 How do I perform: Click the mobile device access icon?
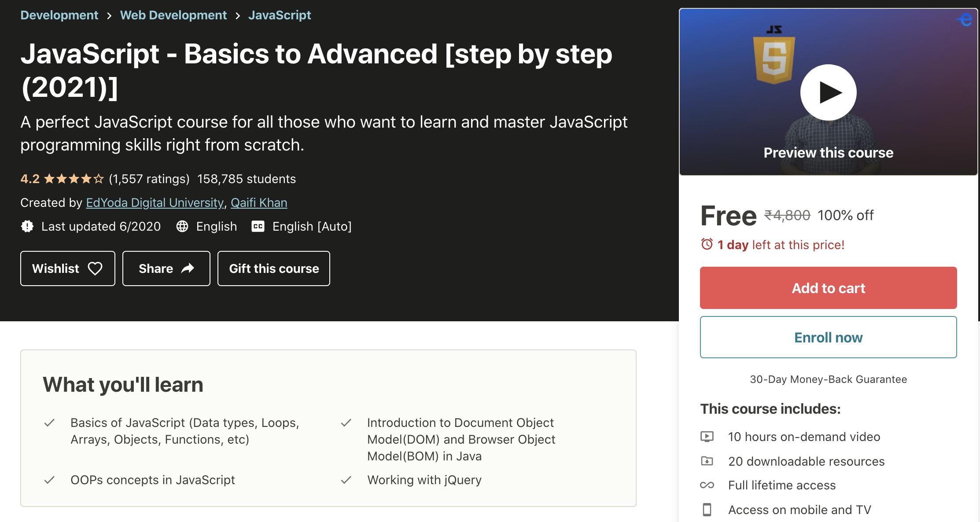coord(707,510)
